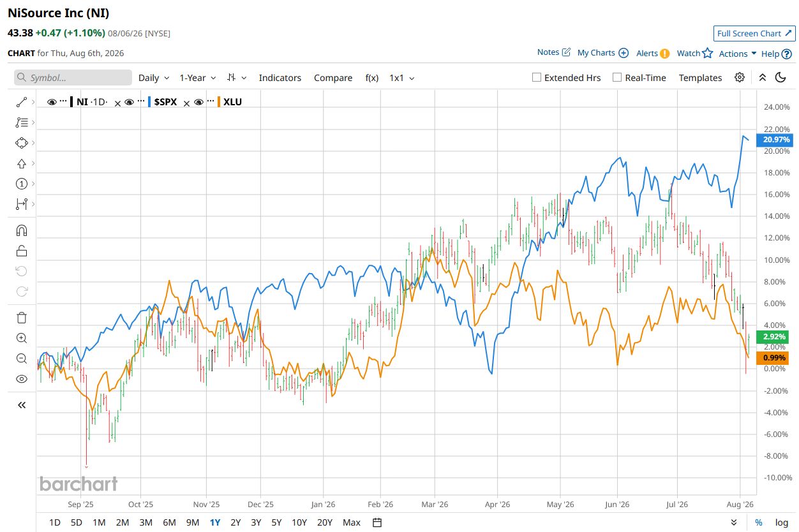Click the trash can delete icon
Image resolution: width=799 pixels, height=532 pixels.
[x=22, y=318]
